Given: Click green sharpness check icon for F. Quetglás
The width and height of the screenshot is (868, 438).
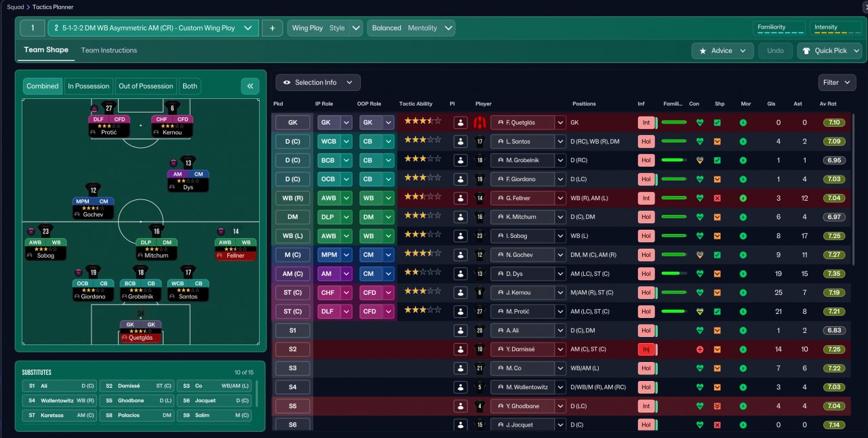Looking at the screenshot, I should (x=717, y=123).
